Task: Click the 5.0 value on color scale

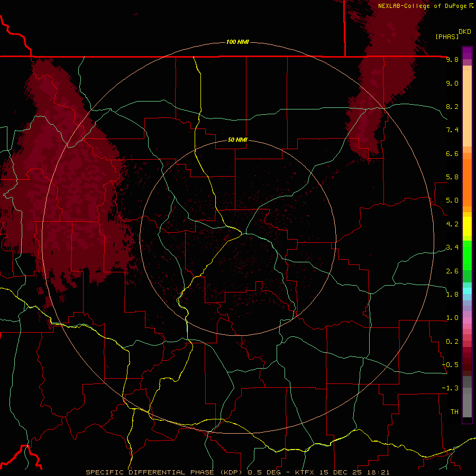Action: (x=452, y=200)
